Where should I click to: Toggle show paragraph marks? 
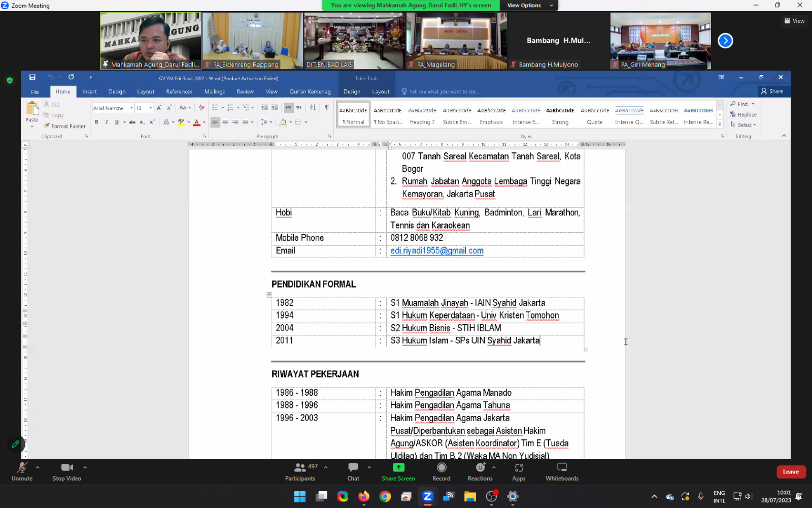tap(326, 108)
